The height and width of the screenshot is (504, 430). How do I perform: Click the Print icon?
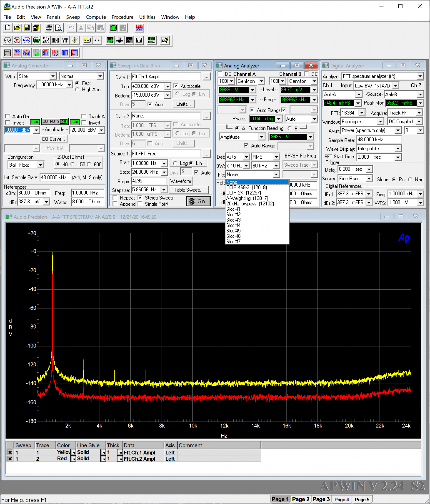(x=49, y=28)
